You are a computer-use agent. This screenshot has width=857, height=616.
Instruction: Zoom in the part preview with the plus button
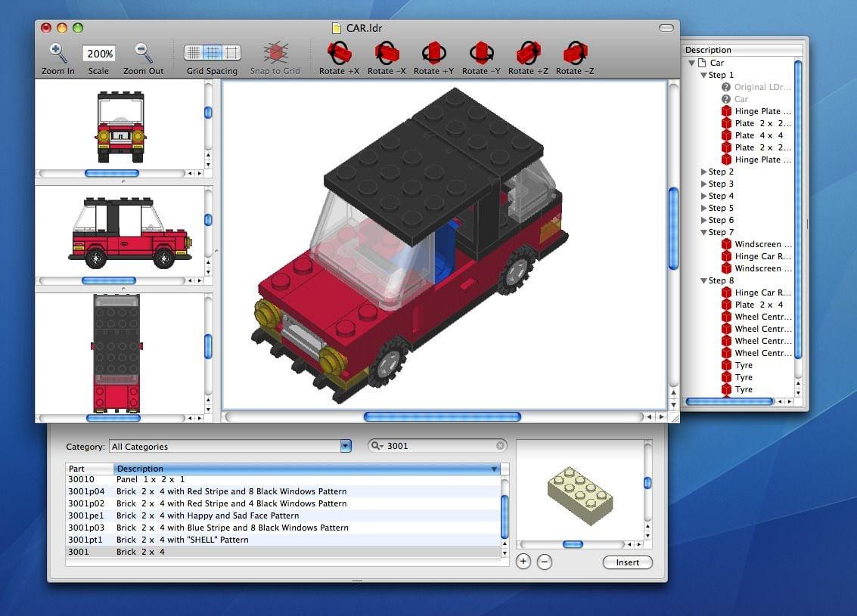[523, 562]
